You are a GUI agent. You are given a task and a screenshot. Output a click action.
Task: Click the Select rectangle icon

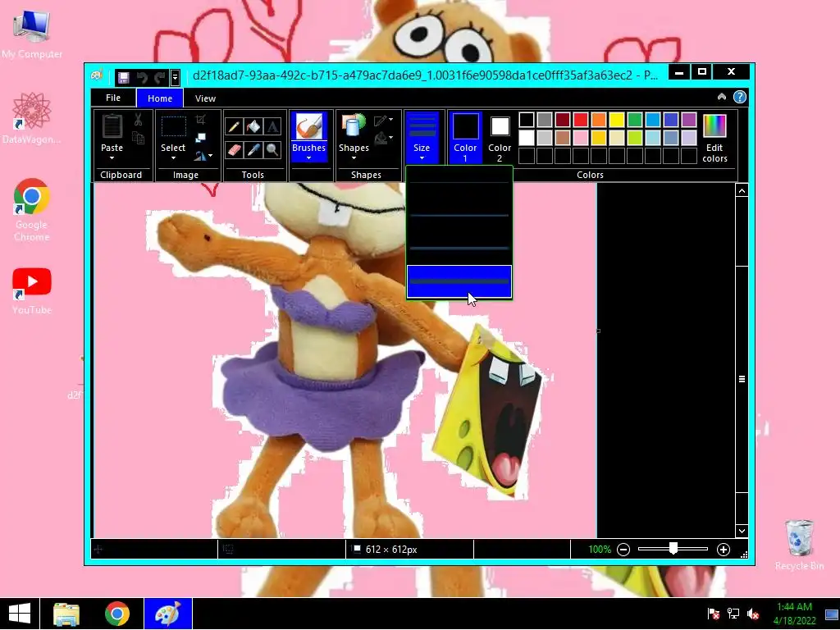[174, 127]
